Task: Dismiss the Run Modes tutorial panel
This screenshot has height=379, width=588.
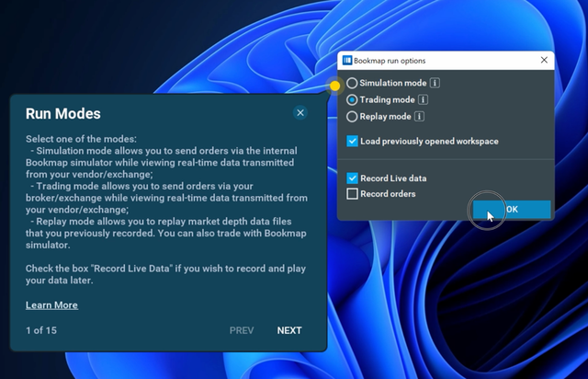Action: click(x=300, y=112)
